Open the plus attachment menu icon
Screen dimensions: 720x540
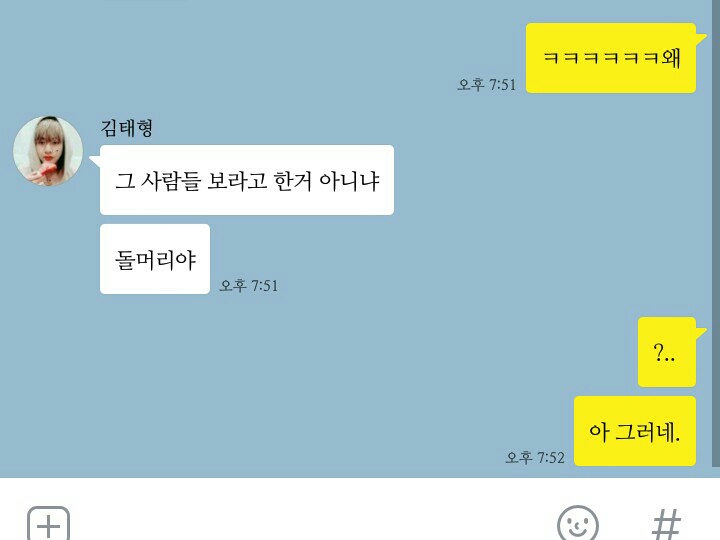coord(48,524)
